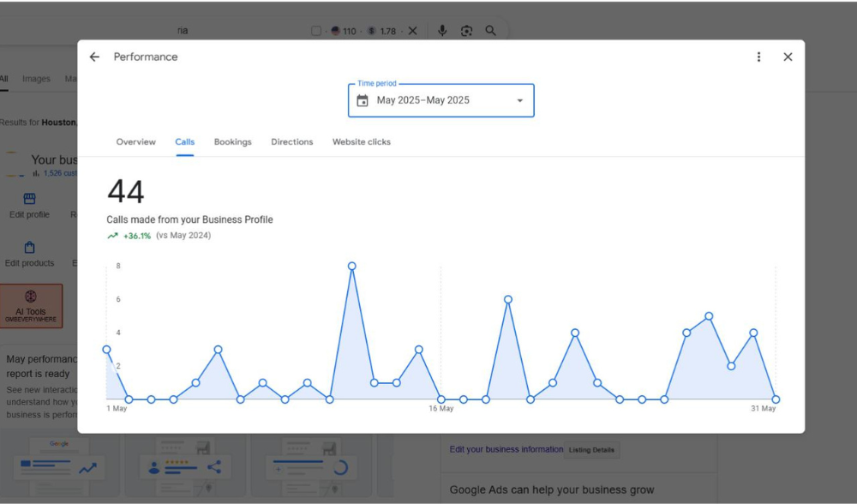Image resolution: width=857 pixels, height=504 pixels.
Task: Select the Calls tab
Action: pos(185,142)
